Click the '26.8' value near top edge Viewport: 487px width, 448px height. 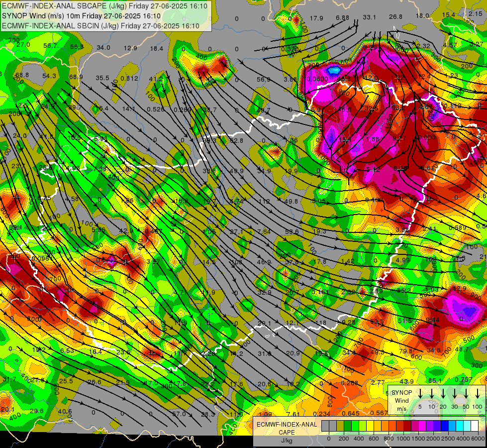tap(395, 17)
